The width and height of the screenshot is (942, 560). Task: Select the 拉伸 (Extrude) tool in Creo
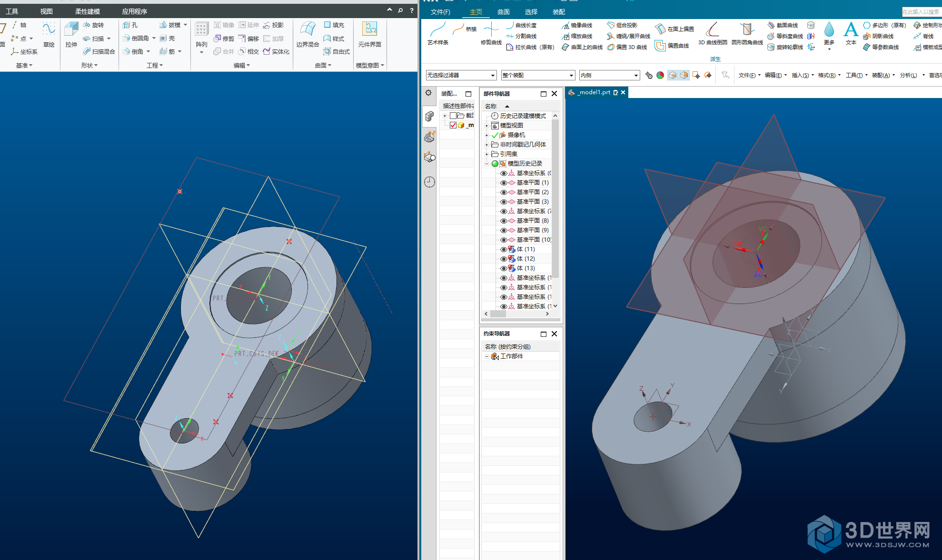71,34
